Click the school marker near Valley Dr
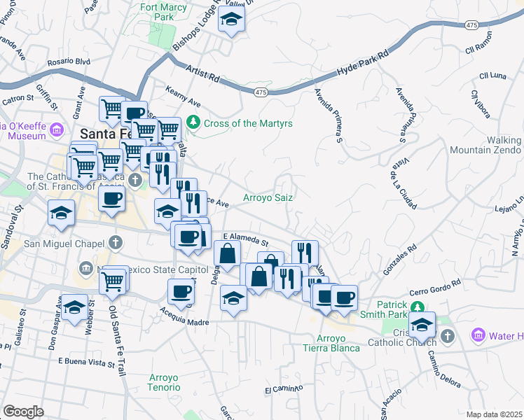 click(230, 20)
